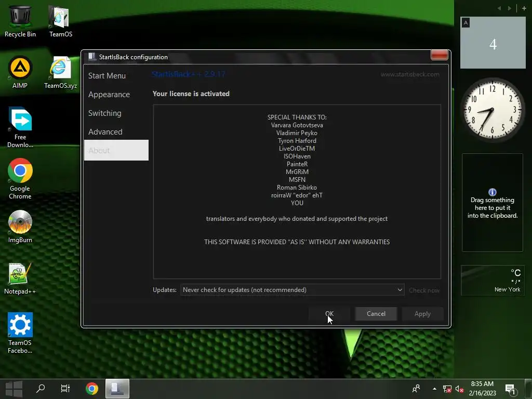Open the Recycle Bin desktop icon

(20, 20)
